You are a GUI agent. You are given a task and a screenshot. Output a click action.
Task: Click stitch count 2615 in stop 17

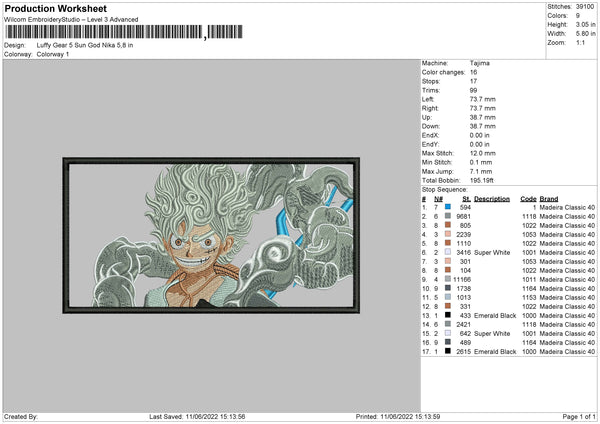[x=463, y=351]
